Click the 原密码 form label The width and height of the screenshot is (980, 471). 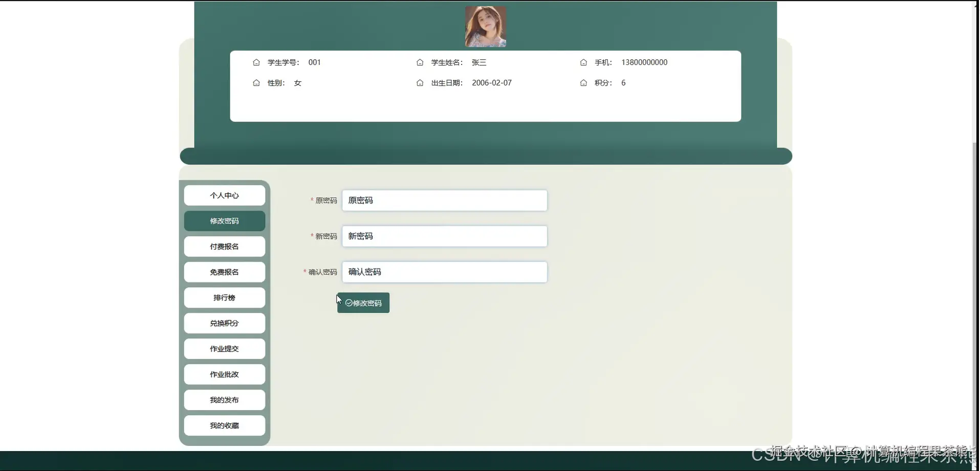(x=326, y=201)
